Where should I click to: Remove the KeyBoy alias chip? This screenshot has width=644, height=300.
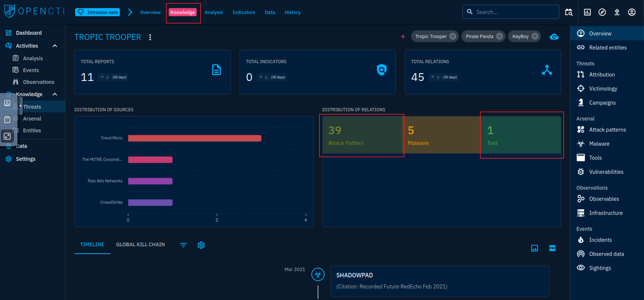coord(535,36)
